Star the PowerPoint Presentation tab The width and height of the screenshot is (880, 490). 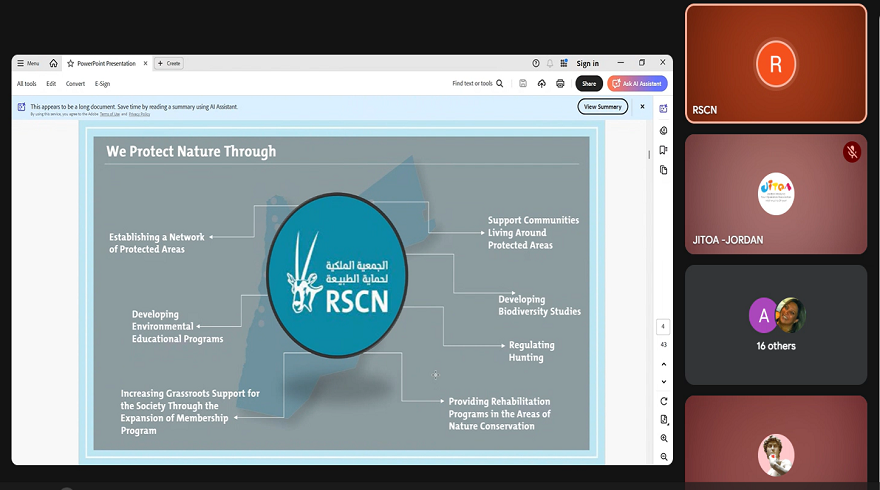71,63
